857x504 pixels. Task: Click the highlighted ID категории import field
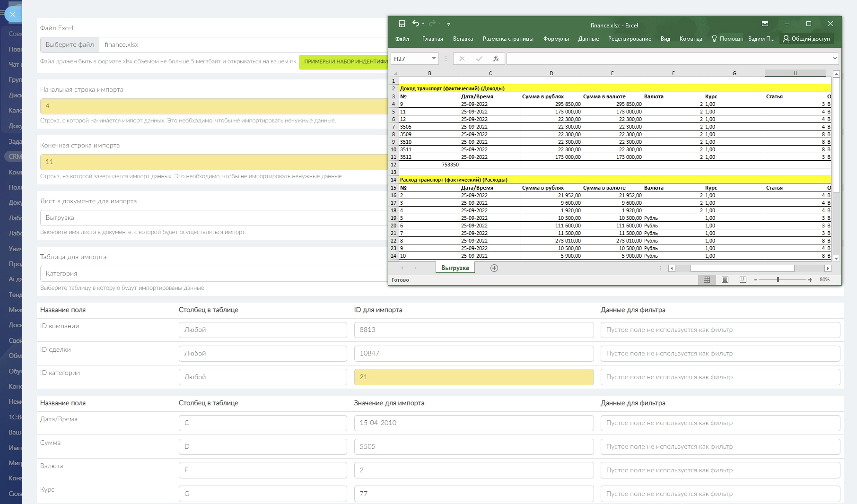pos(474,377)
